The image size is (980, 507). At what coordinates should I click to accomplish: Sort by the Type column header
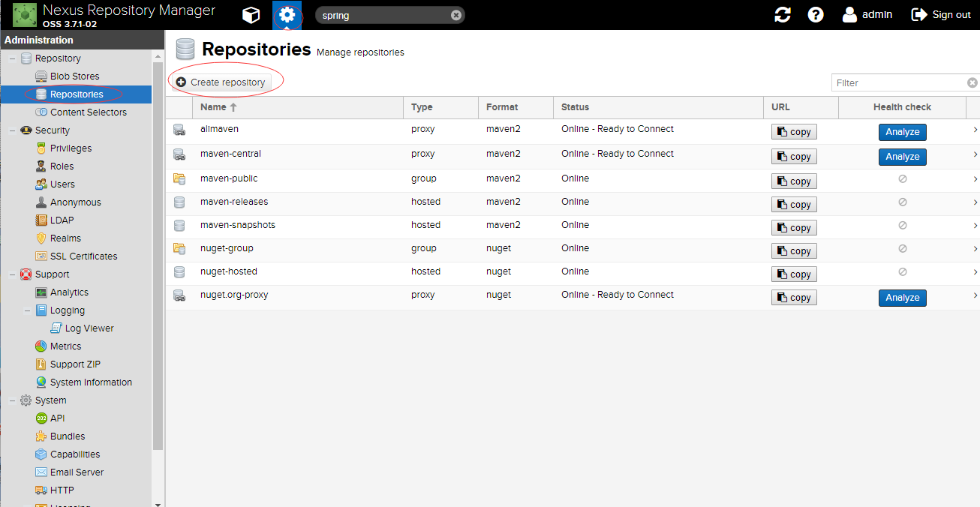[440, 107]
